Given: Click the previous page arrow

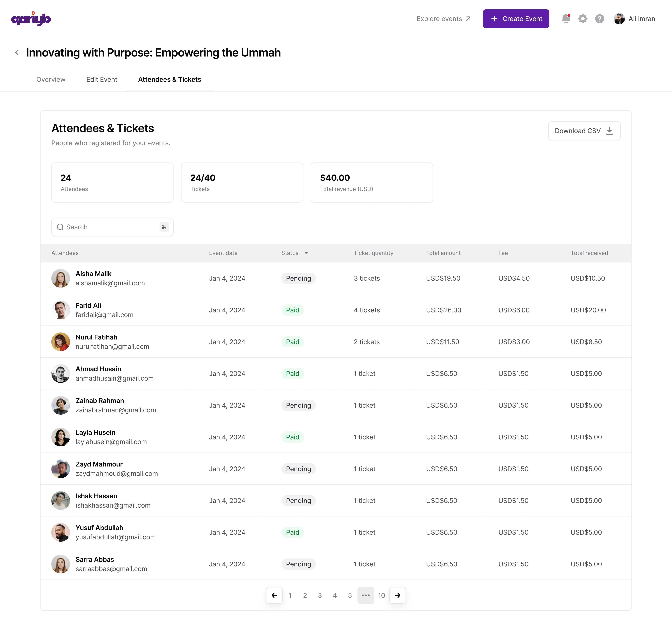Looking at the screenshot, I should [274, 595].
